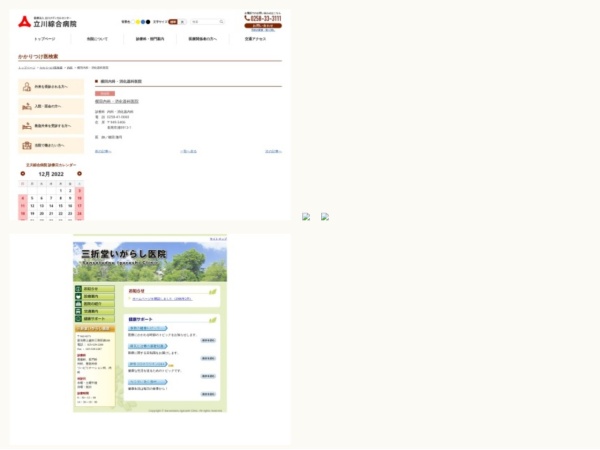
Task: Click the site search input field
Action: coord(205,22)
